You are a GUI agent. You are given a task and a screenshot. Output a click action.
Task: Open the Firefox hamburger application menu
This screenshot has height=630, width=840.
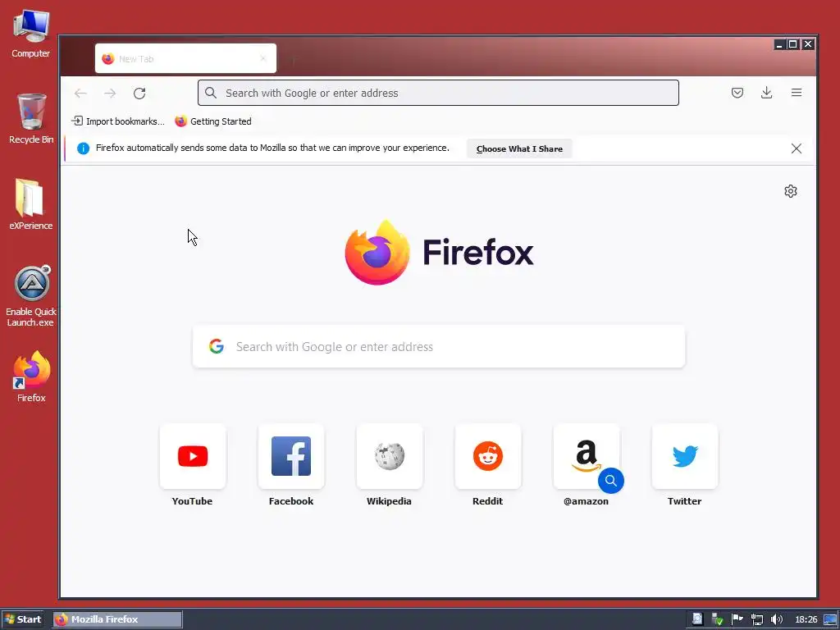(x=796, y=93)
